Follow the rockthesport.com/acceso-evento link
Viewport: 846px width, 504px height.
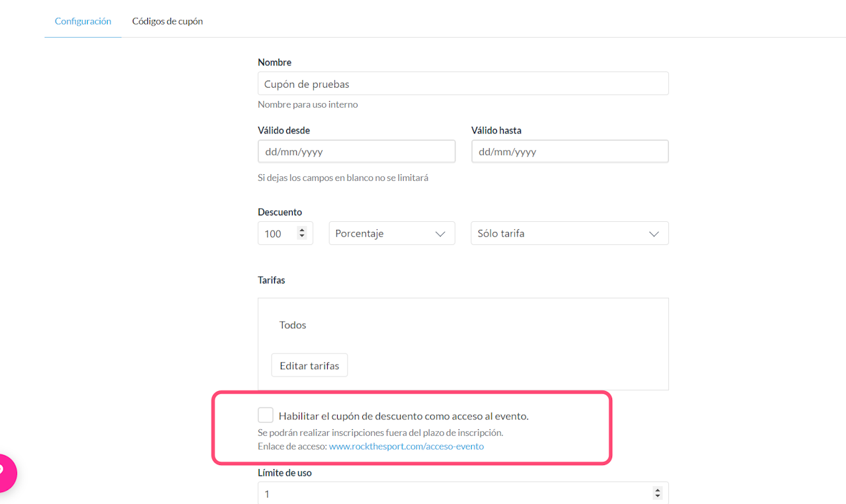coord(406,447)
